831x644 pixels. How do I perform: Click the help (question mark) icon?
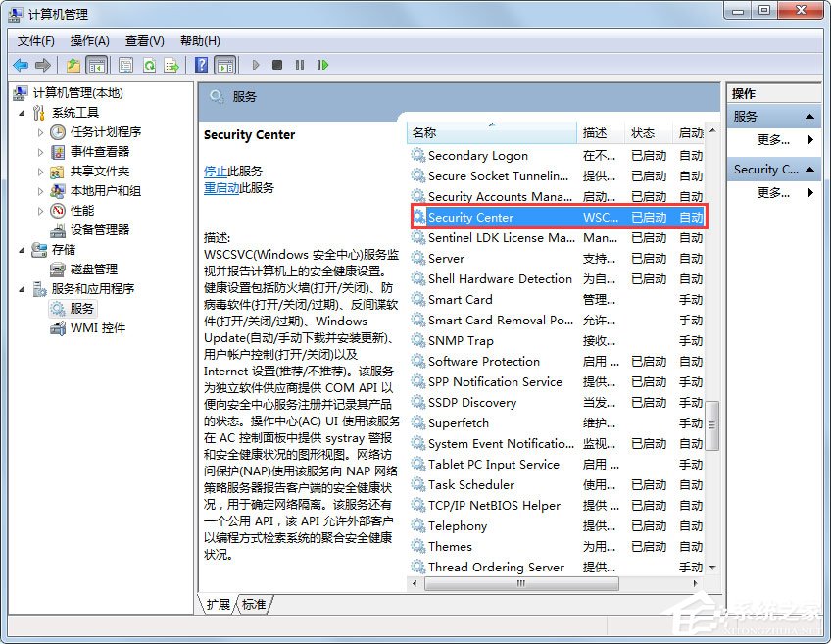tap(202, 65)
